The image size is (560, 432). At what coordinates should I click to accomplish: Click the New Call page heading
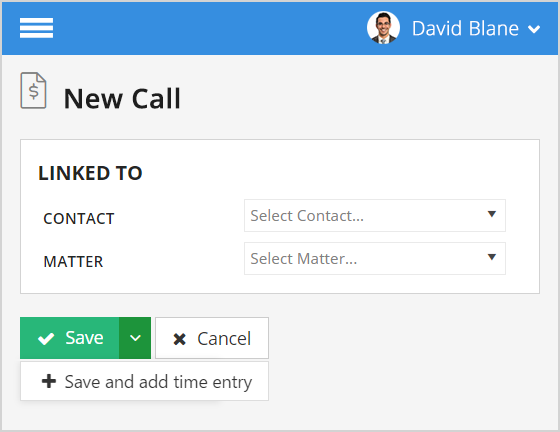click(x=122, y=99)
